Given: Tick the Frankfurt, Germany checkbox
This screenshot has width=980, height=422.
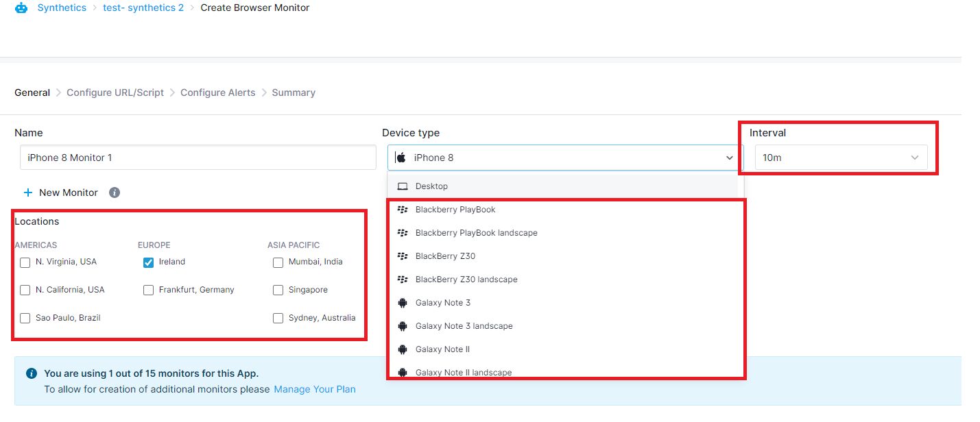Looking at the screenshot, I should point(148,290).
